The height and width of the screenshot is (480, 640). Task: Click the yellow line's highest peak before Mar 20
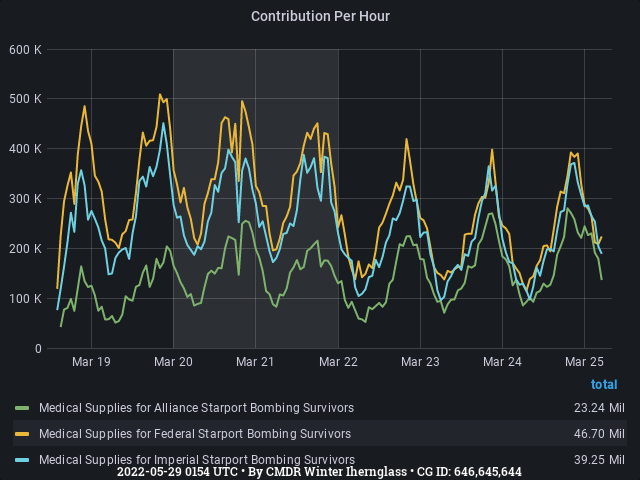(x=160, y=94)
